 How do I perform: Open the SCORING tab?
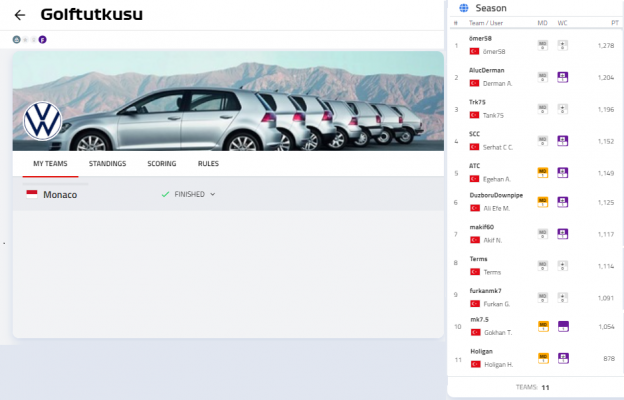pyautogui.click(x=162, y=164)
